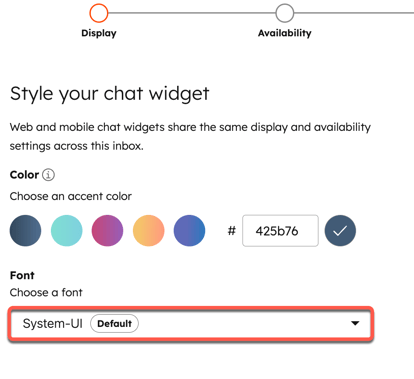
Task: Choose the teal accent color
Action: (x=66, y=231)
